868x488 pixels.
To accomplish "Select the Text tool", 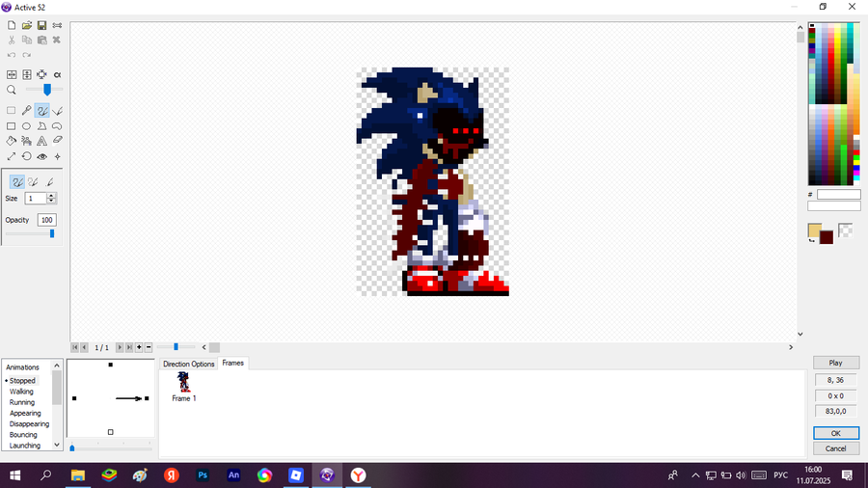I will (42, 141).
